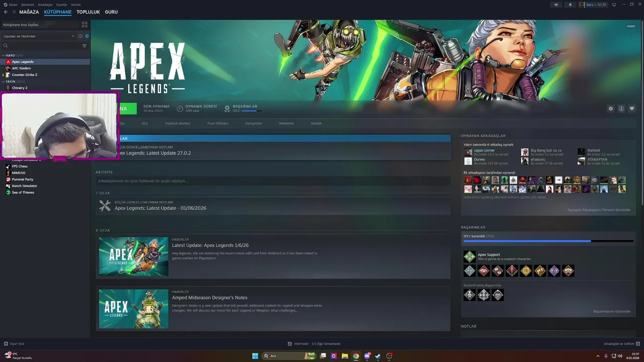Show game info icon
This screenshot has height=362, width=644.
tap(621, 109)
